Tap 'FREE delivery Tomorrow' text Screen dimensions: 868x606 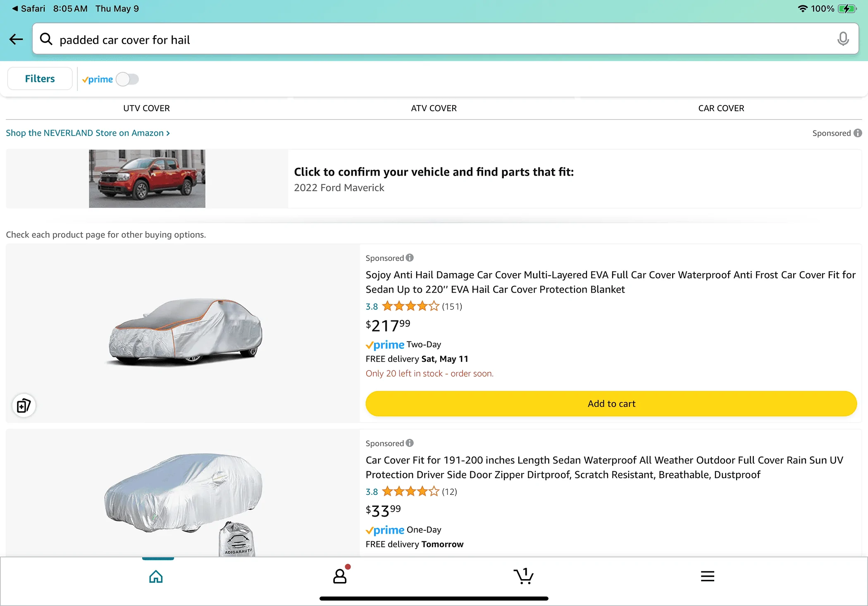415,544
